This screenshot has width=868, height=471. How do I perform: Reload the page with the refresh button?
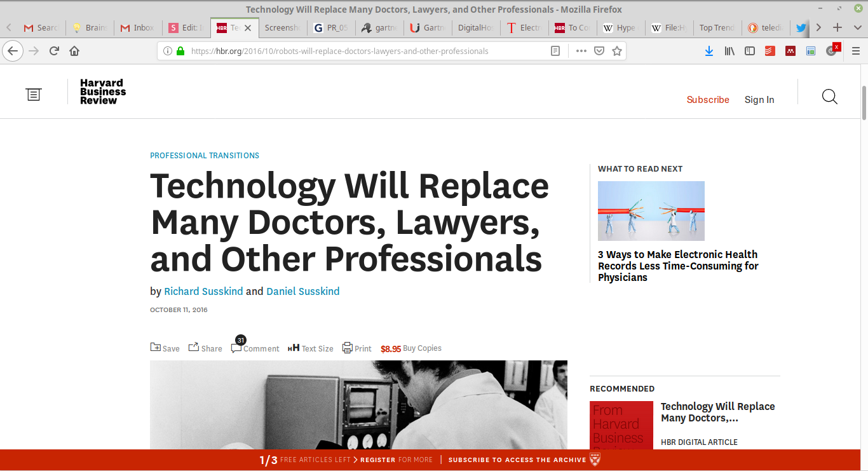click(x=54, y=51)
